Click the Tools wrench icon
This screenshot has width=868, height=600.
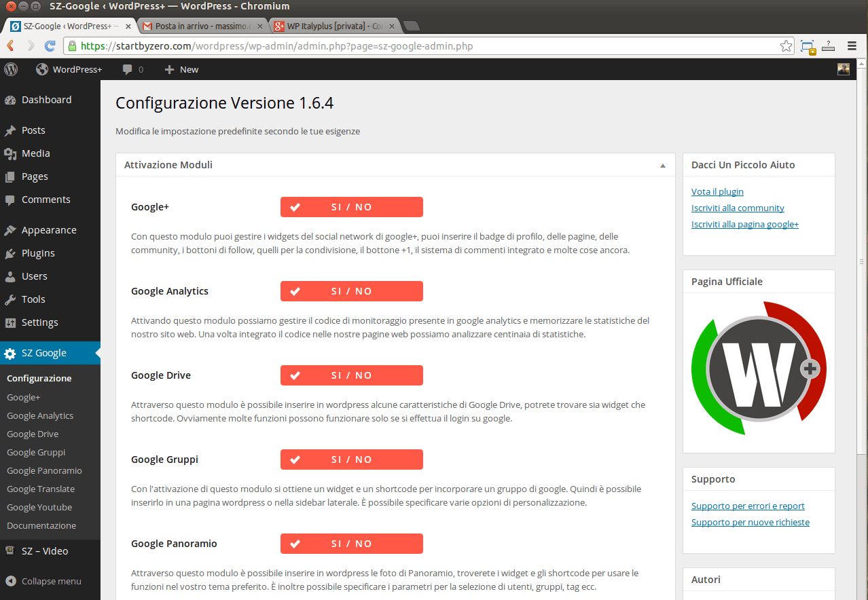10,299
